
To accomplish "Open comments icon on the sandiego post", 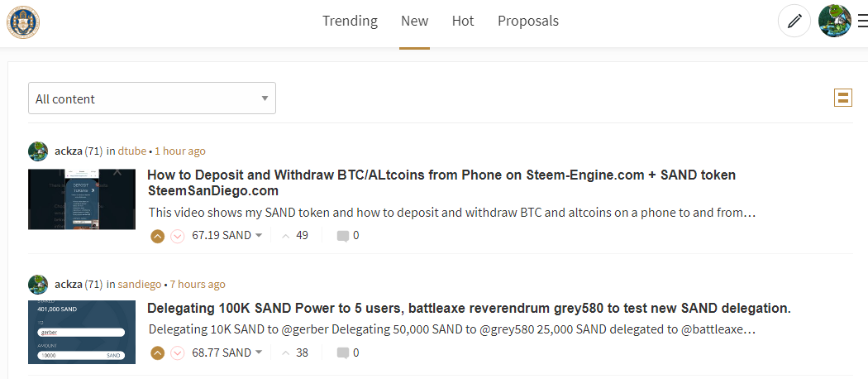I will tap(343, 353).
